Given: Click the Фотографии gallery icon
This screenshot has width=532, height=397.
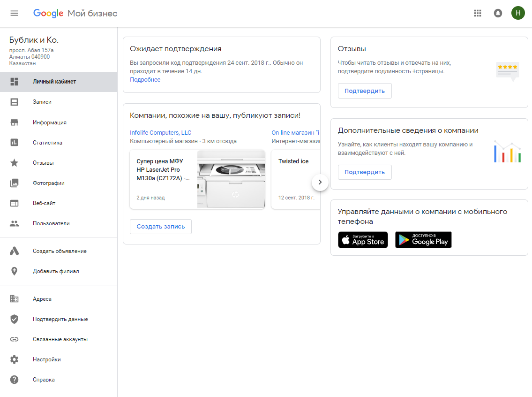Looking at the screenshot, I should click(14, 183).
